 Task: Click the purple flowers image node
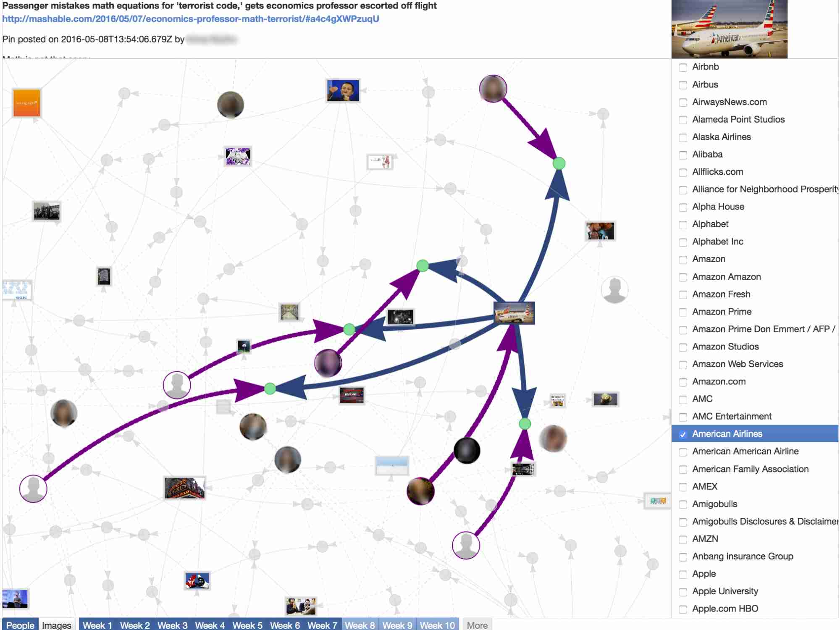(238, 156)
